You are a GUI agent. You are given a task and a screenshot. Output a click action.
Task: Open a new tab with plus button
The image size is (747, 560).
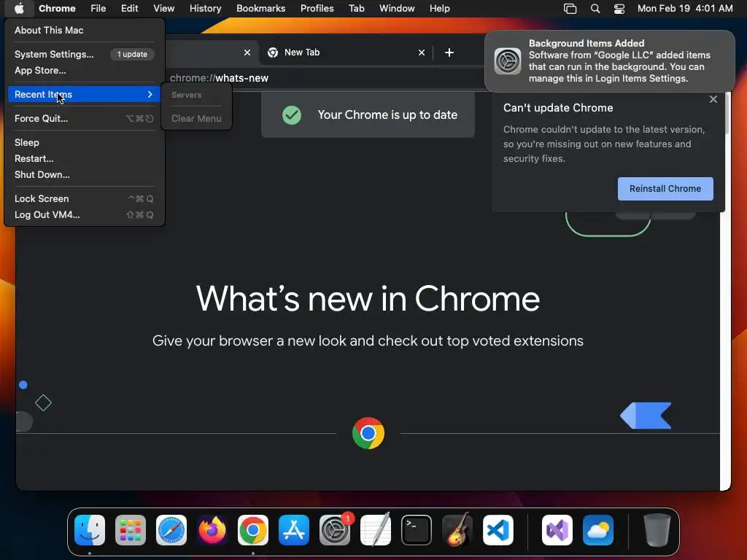pyautogui.click(x=449, y=52)
